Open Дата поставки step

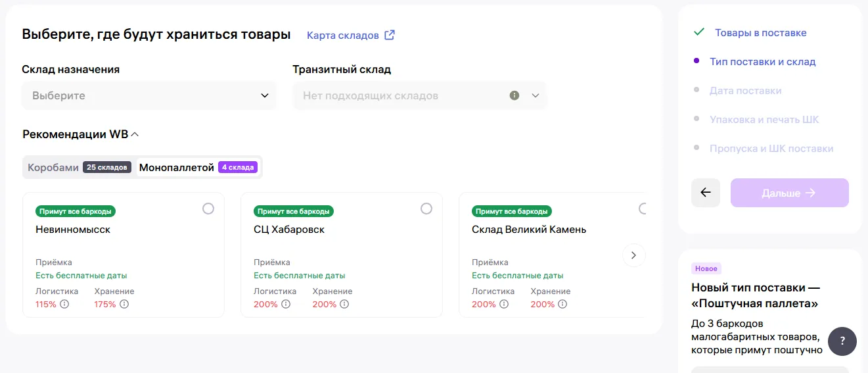coord(746,90)
